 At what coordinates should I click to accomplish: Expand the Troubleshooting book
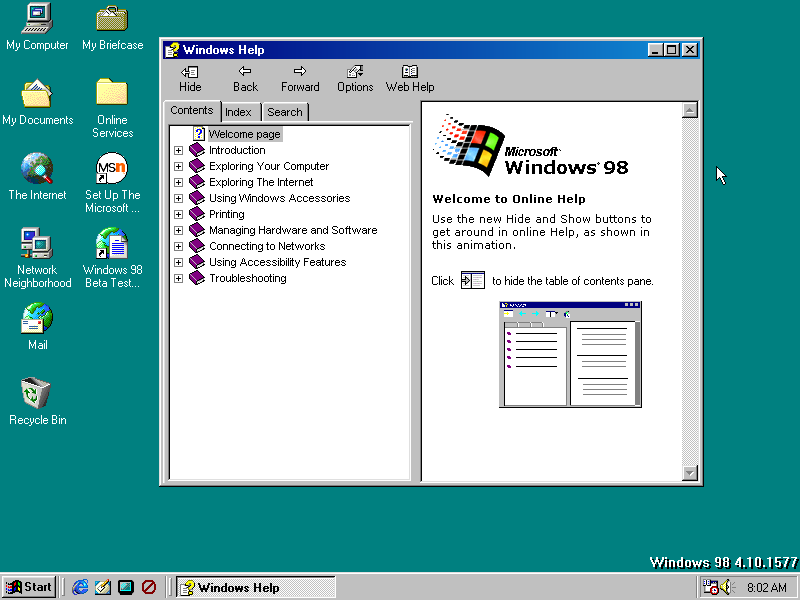coord(178,279)
